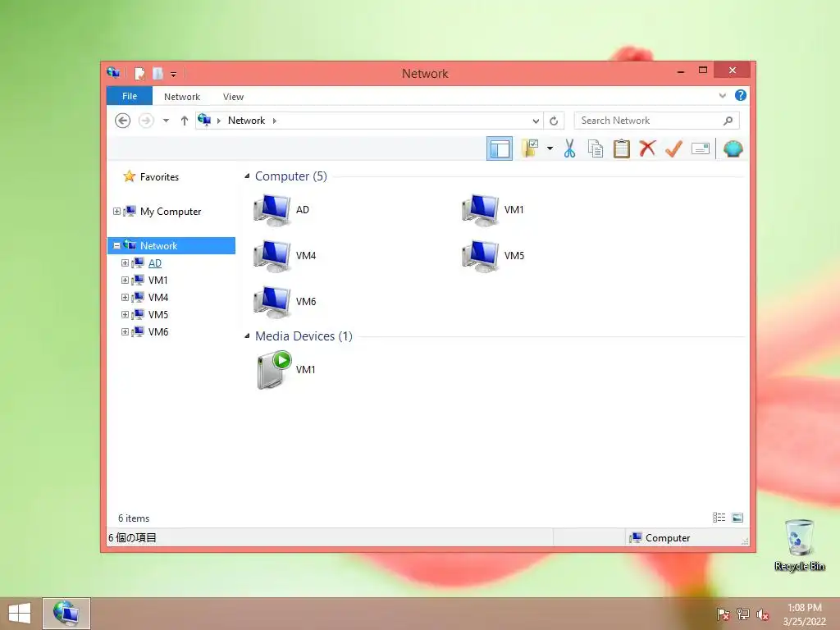Expand the VM1 tree node

pos(125,281)
